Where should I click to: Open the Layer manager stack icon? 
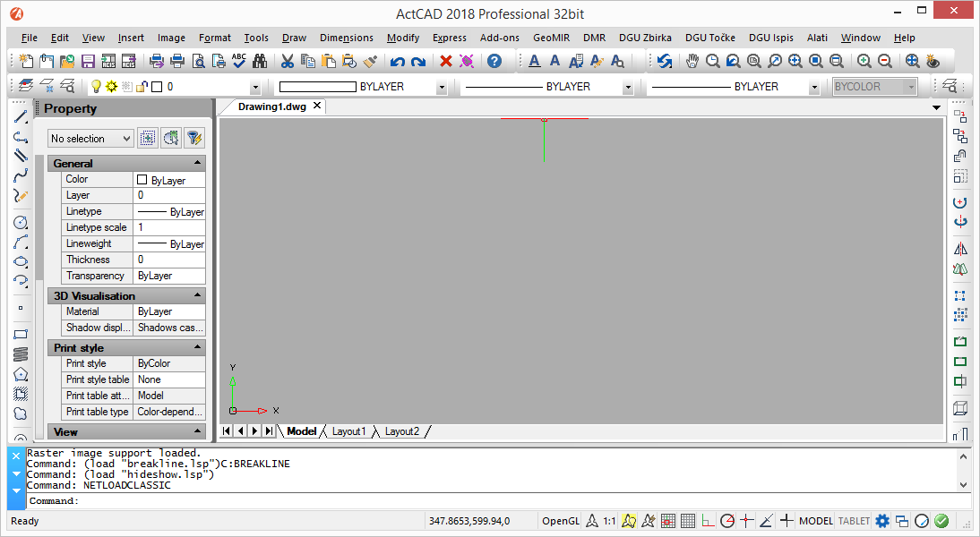(26, 86)
